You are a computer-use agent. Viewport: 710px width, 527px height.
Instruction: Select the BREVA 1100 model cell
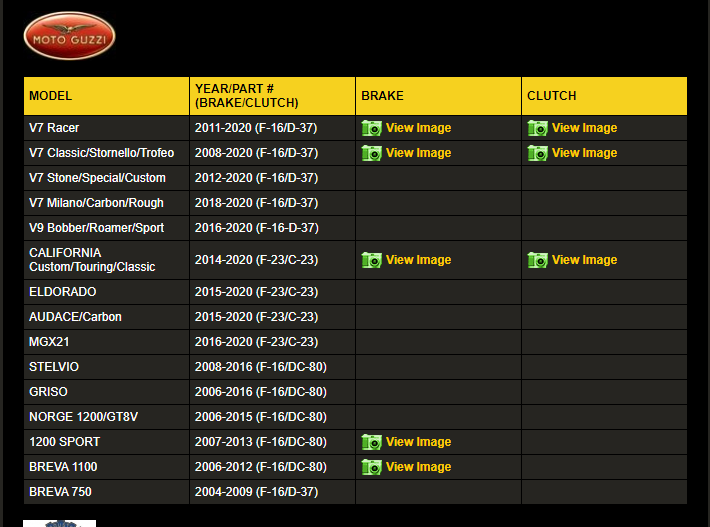click(106, 467)
